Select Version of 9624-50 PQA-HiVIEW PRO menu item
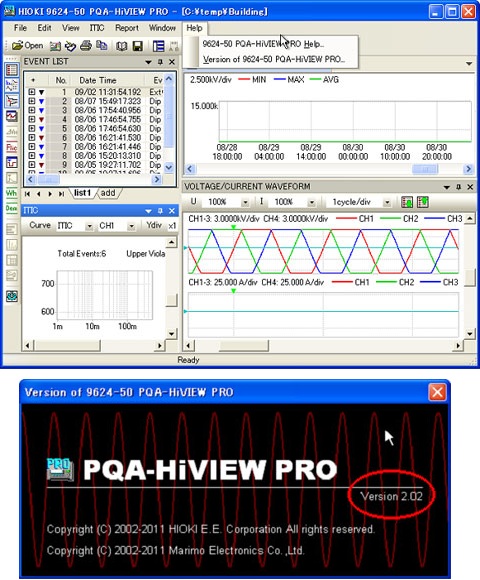The height and width of the screenshot is (580, 480). (x=274, y=59)
